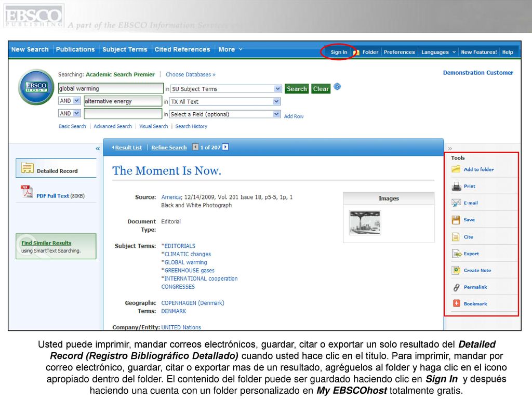Switch to Visual Search
The image size is (532, 399).
[153, 126]
